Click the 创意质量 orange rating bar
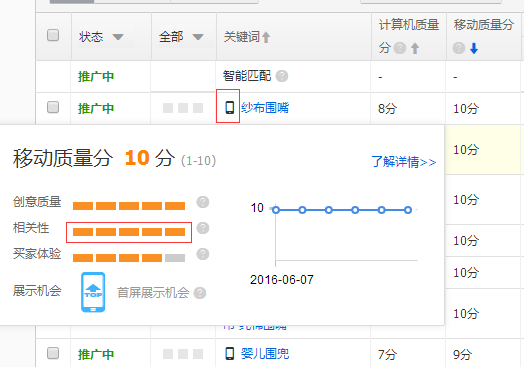This screenshot has height=367, width=524. point(129,206)
